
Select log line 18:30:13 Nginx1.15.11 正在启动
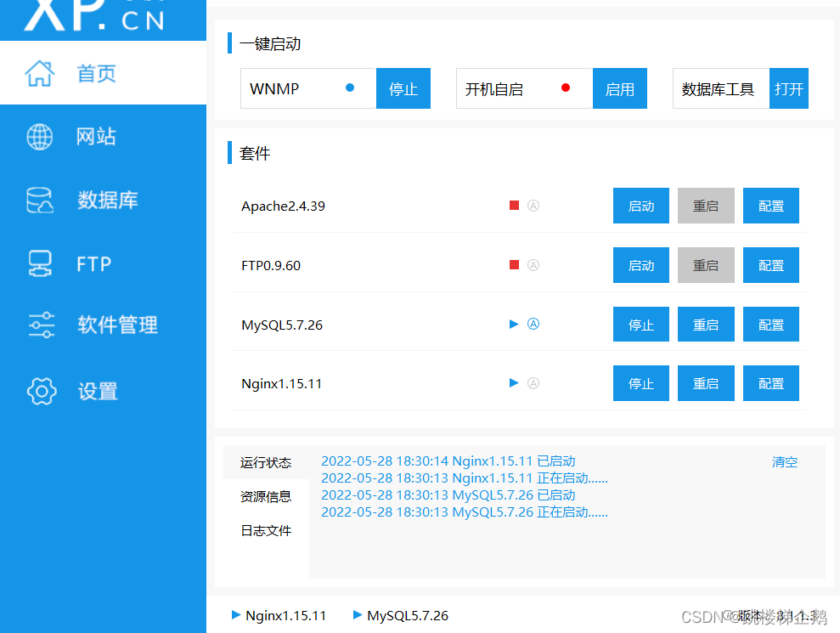[x=465, y=478]
